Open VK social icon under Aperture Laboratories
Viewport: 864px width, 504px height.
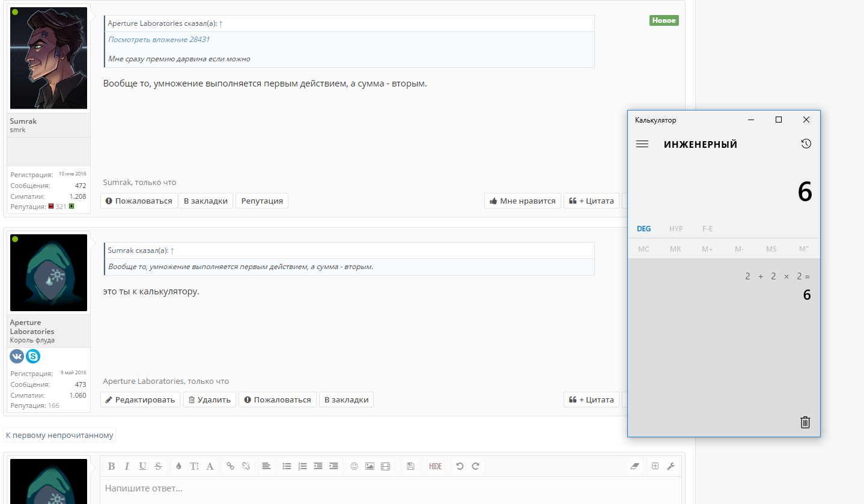point(17,356)
